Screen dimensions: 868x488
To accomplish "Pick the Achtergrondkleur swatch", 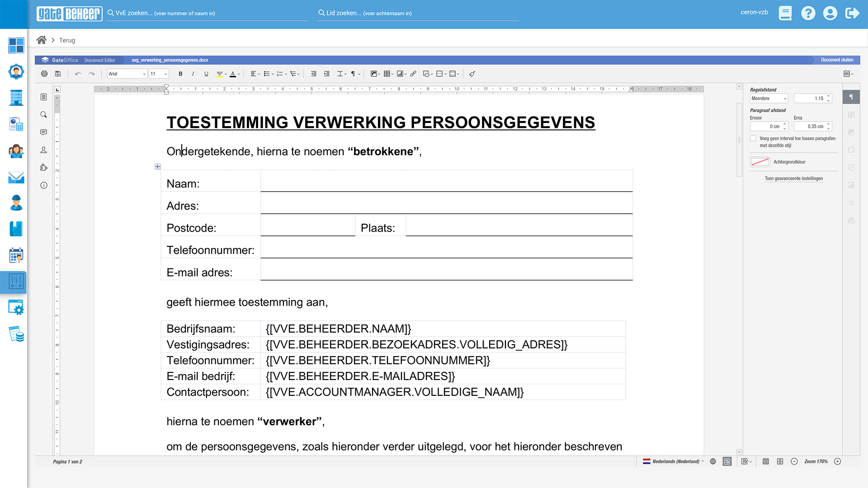I will tap(760, 162).
